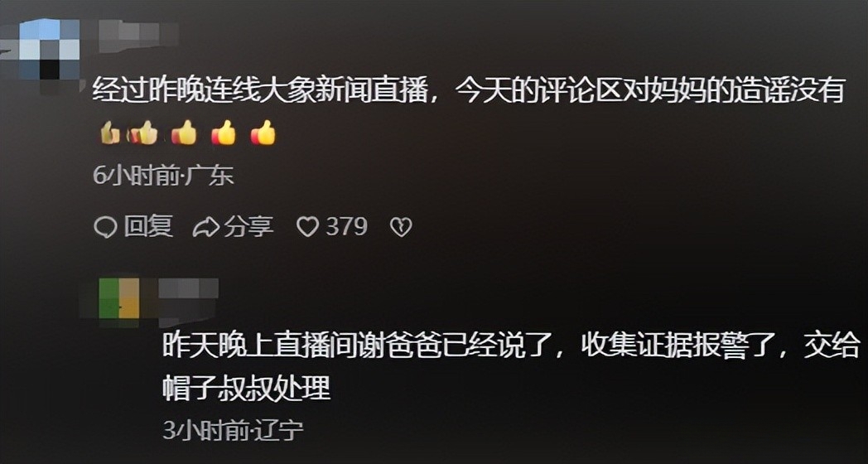Click the 辽宁 location tag
The image size is (868, 464).
pyautogui.click(x=279, y=431)
